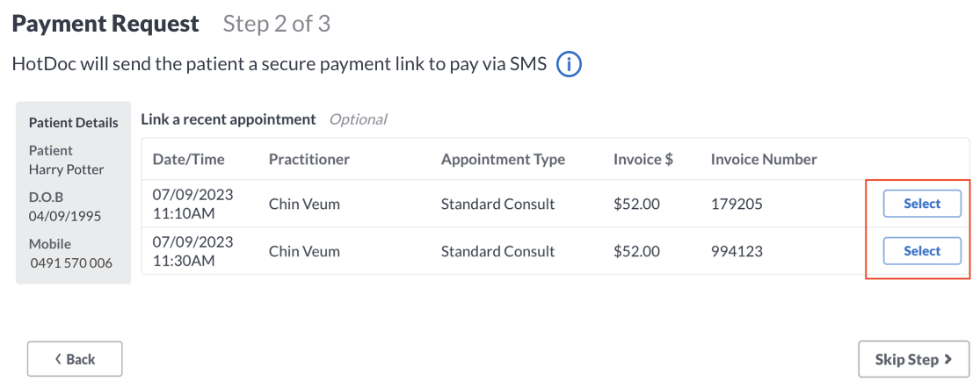This screenshot has width=980, height=381.
Task: Click the Practitioner column header
Action: coord(309,159)
